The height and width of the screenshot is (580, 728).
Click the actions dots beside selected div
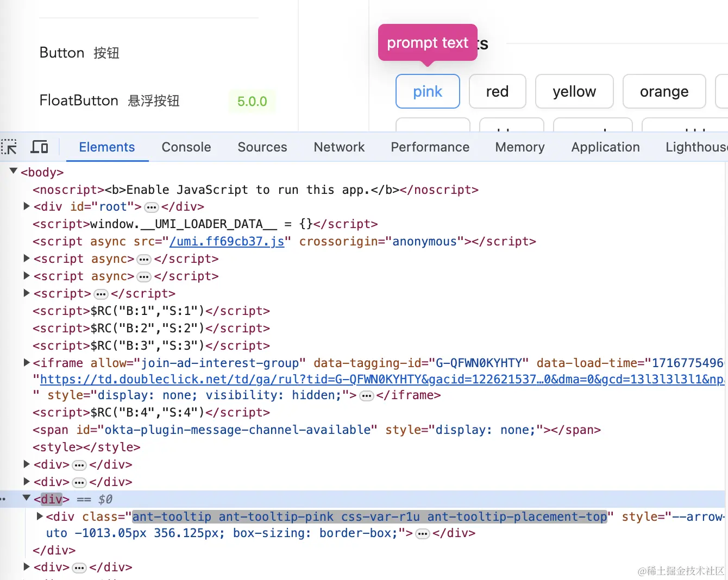coord(3,499)
